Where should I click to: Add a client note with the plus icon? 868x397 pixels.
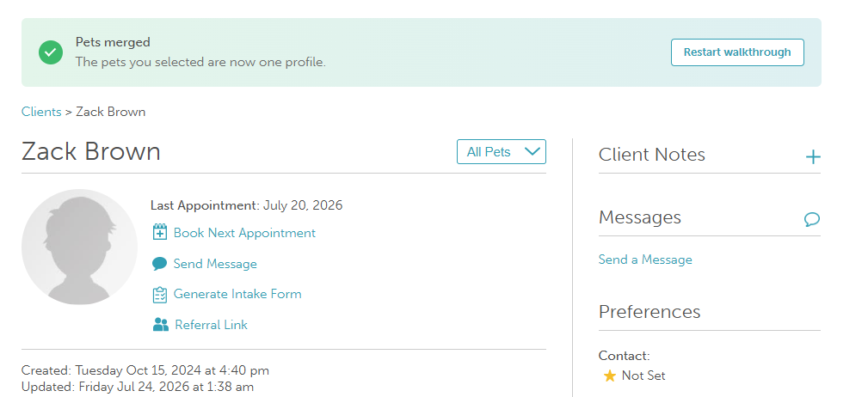pyautogui.click(x=813, y=157)
